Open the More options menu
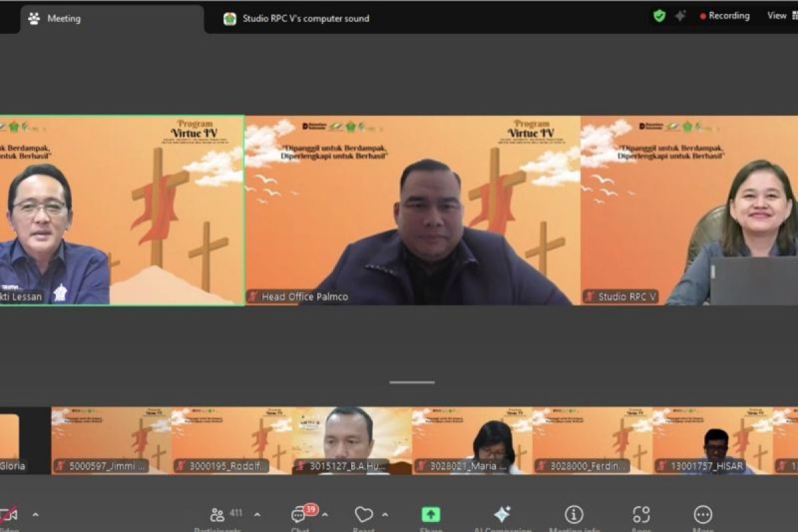798x532 pixels. tap(703, 515)
